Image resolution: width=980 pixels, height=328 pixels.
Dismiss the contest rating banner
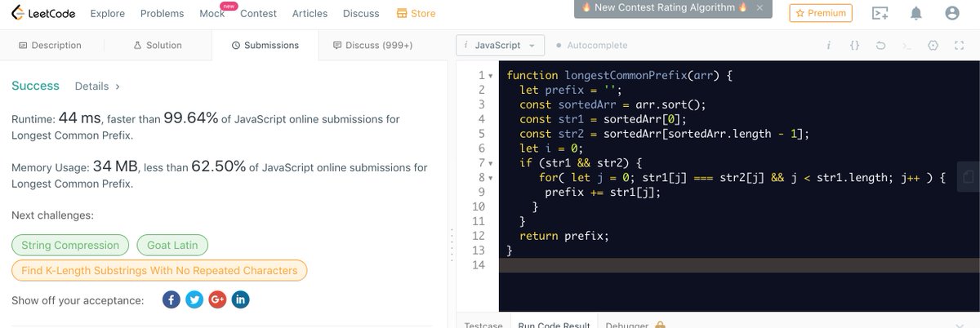760,7
